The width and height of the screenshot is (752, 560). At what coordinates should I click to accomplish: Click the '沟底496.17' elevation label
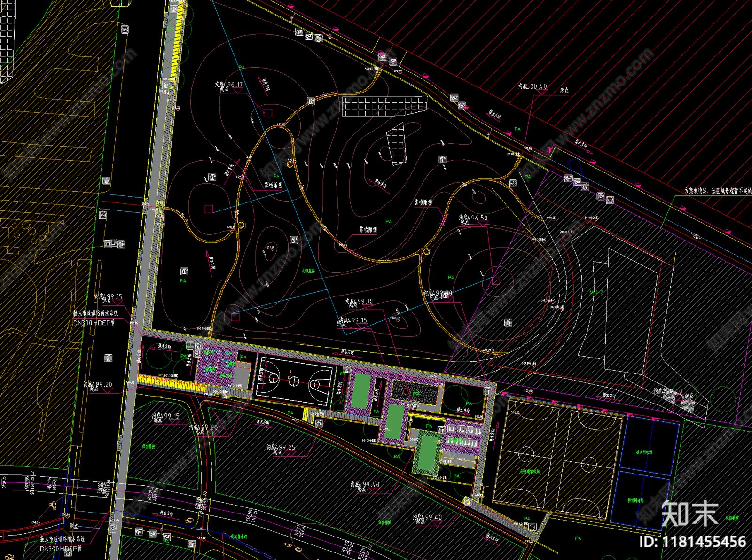229,85
